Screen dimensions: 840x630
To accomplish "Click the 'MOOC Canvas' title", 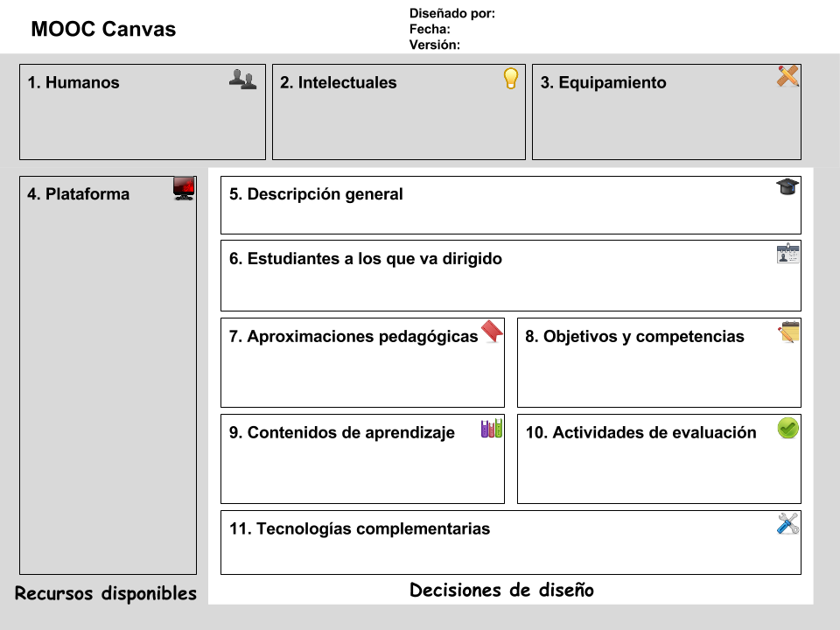I will pyautogui.click(x=103, y=29).
